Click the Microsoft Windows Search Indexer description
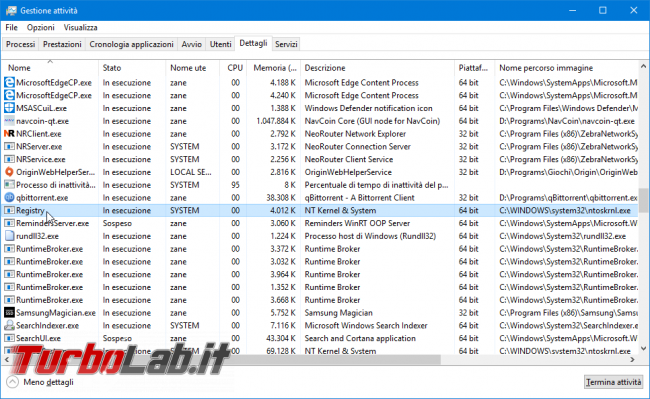This screenshot has height=399, width=650. tap(366, 326)
